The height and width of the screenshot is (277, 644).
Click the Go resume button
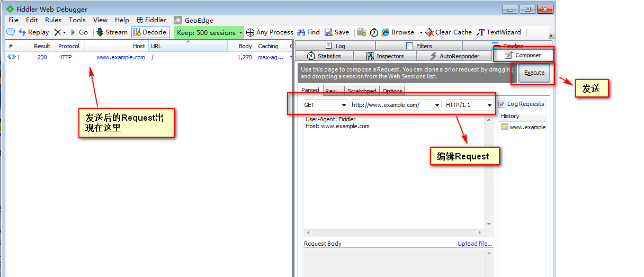pos(79,32)
